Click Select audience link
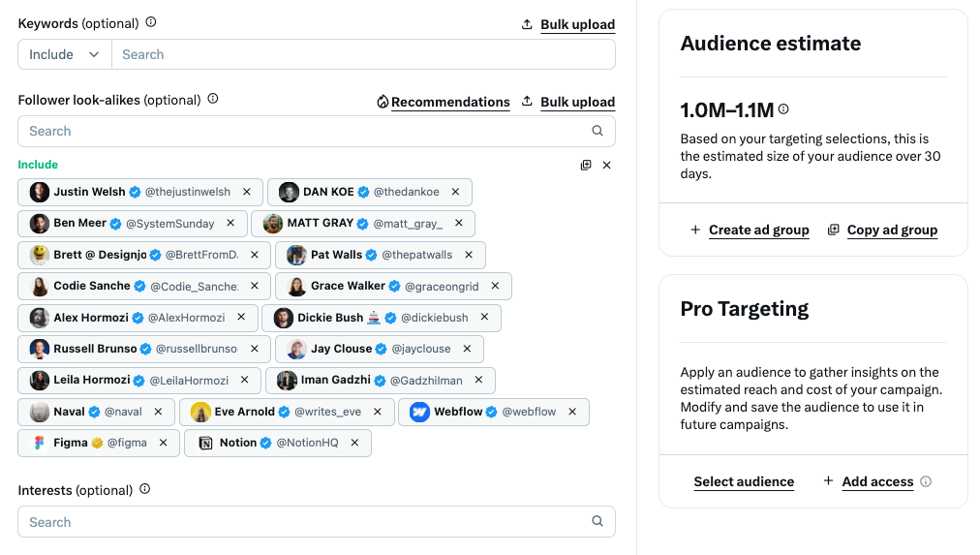 pyautogui.click(x=744, y=482)
